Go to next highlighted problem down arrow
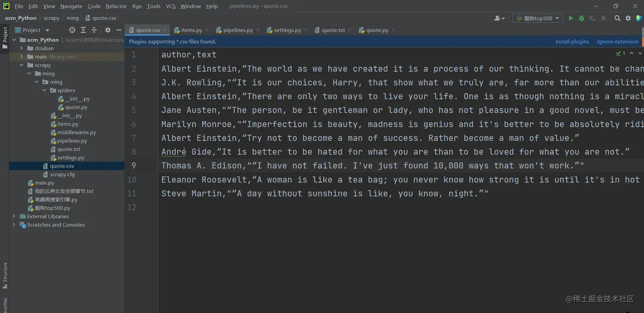Screen dimensions: 644x313 point(640,53)
